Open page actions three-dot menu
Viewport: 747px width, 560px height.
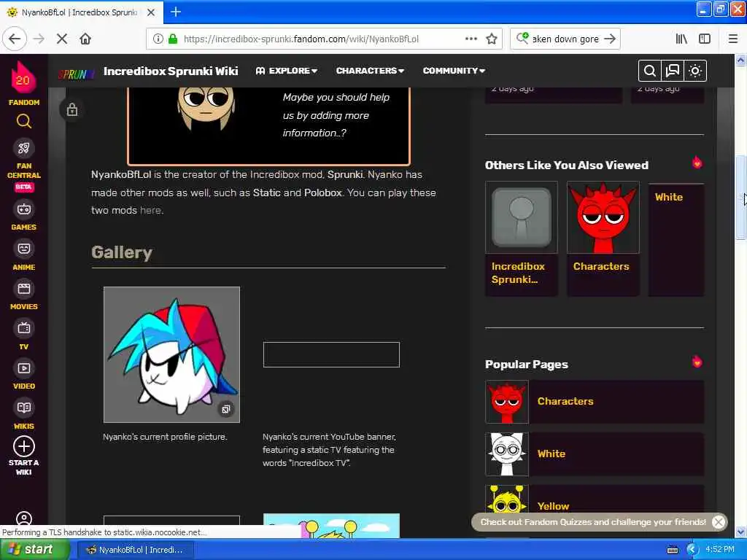(x=471, y=39)
